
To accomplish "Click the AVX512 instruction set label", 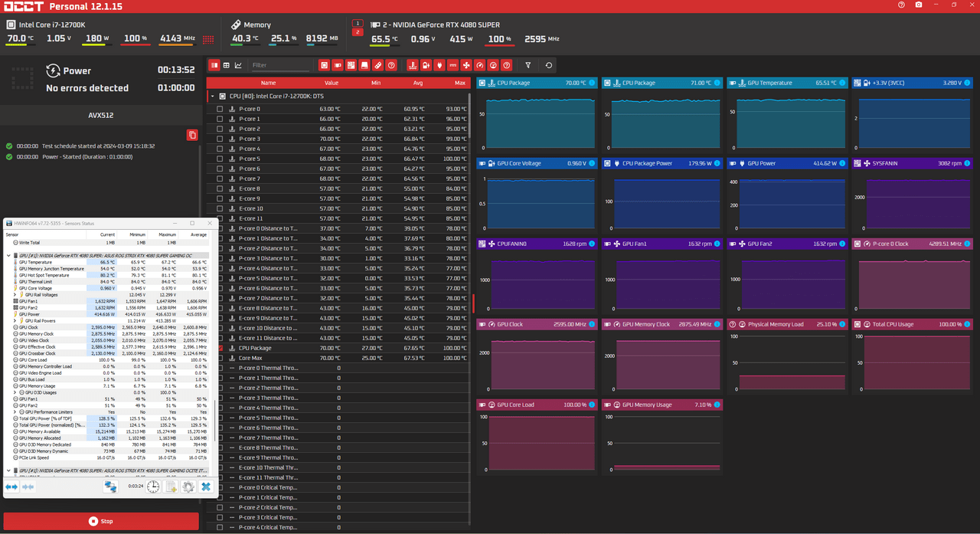I will point(101,116).
